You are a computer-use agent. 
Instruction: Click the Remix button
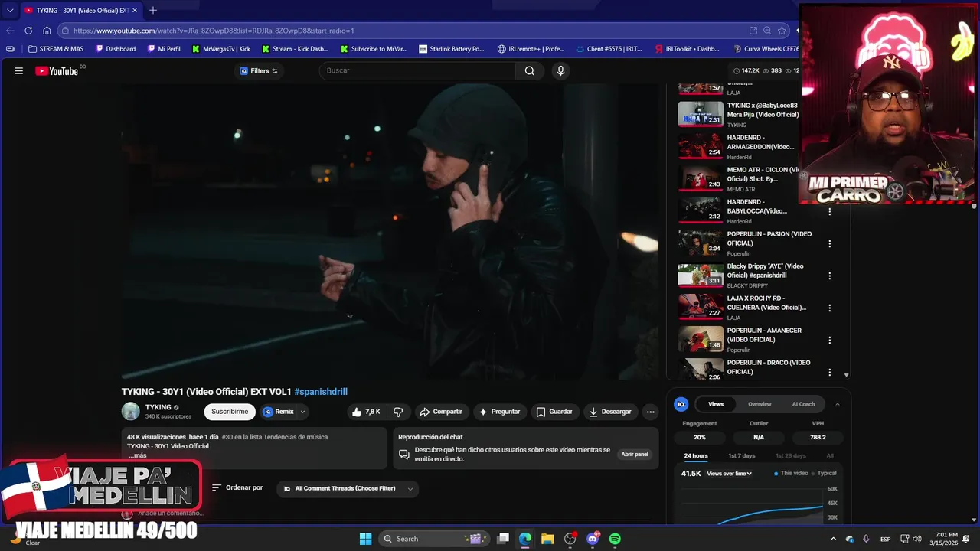[279, 412]
